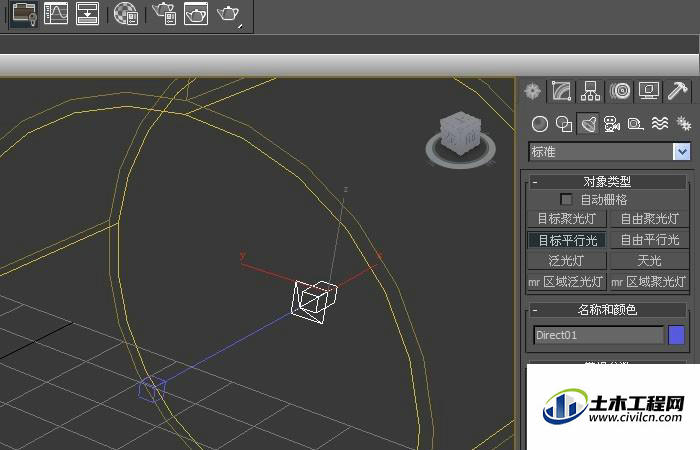Open the blue object color swatch

pyautogui.click(x=676, y=335)
